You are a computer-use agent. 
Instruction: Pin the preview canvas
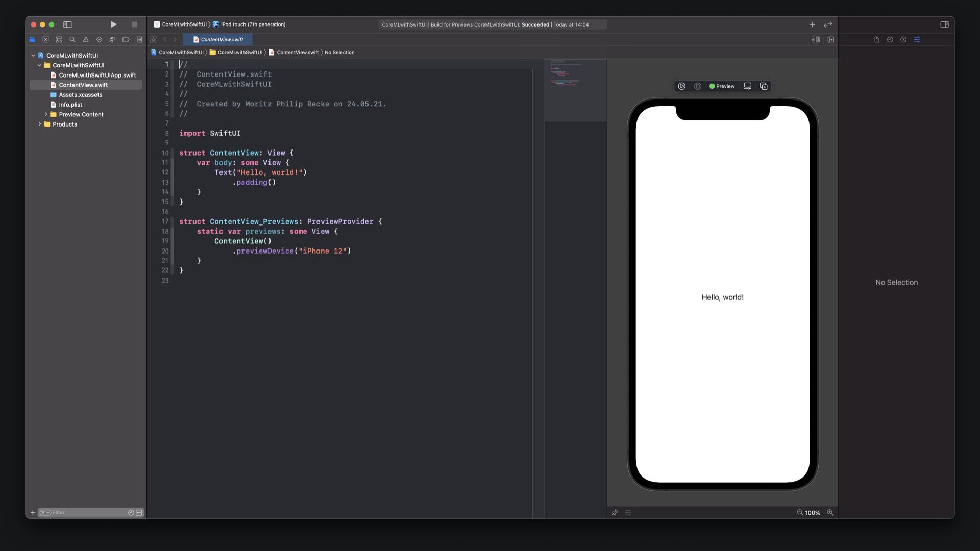point(615,513)
